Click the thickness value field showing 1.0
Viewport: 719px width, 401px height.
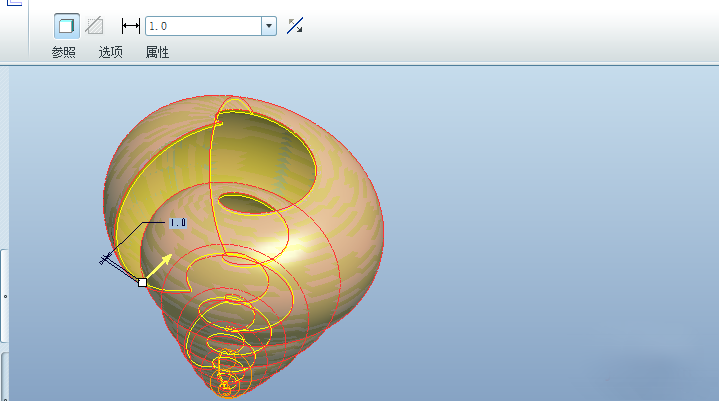click(203, 26)
